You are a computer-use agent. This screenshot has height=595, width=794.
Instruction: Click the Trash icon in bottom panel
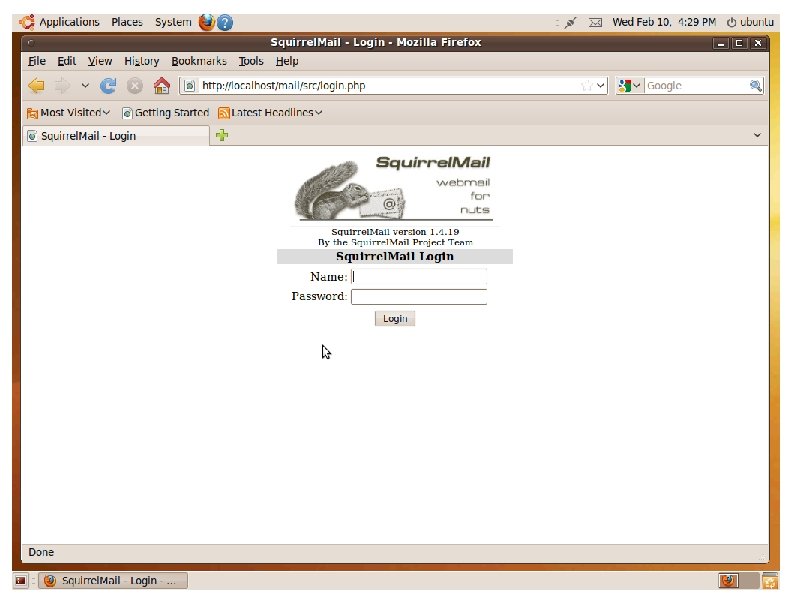pyautogui.click(x=770, y=580)
